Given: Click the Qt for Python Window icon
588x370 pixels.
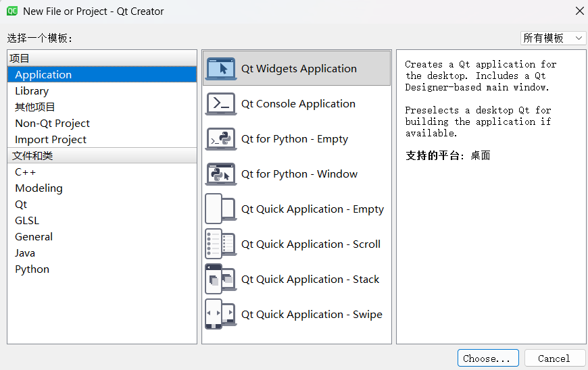Looking at the screenshot, I should point(221,174).
